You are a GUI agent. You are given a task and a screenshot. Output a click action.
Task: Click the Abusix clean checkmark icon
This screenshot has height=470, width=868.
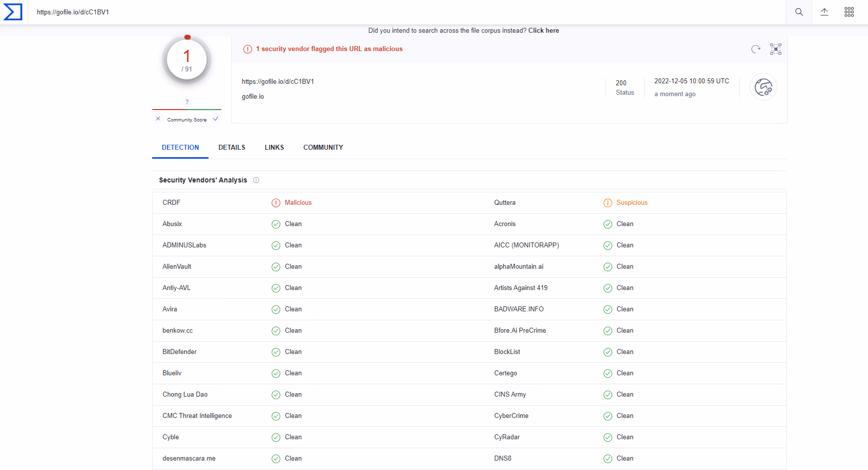[x=276, y=224]
